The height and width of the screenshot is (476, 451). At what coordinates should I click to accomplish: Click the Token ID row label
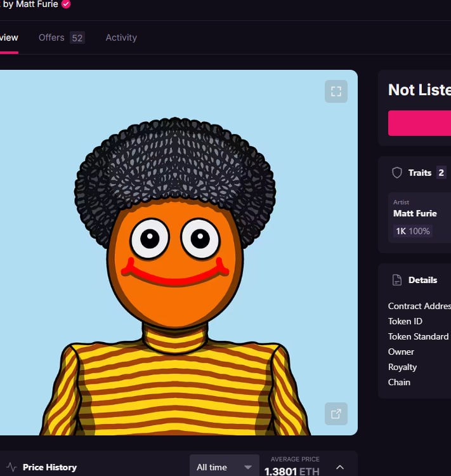405,321
